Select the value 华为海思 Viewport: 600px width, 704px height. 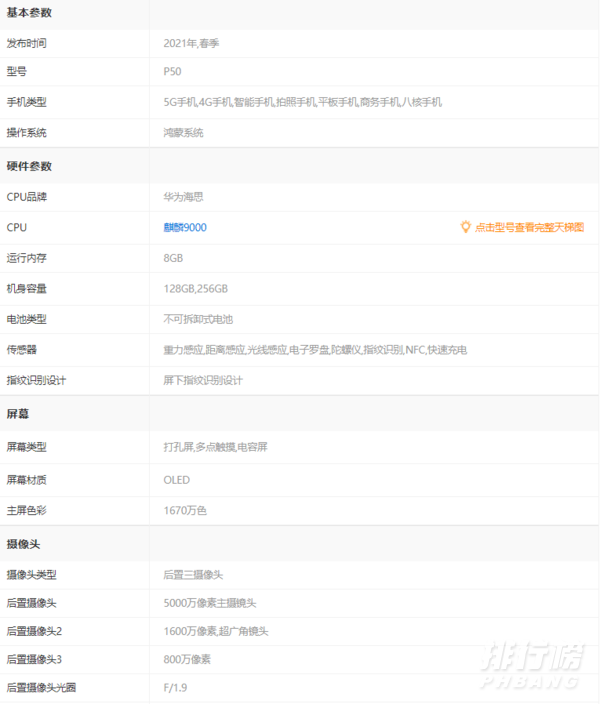[x=183, y=197]
